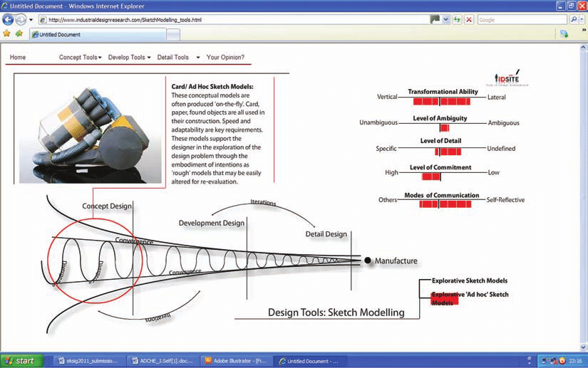
Task: Open the Your Opinion? page
Action: point(225,58)
